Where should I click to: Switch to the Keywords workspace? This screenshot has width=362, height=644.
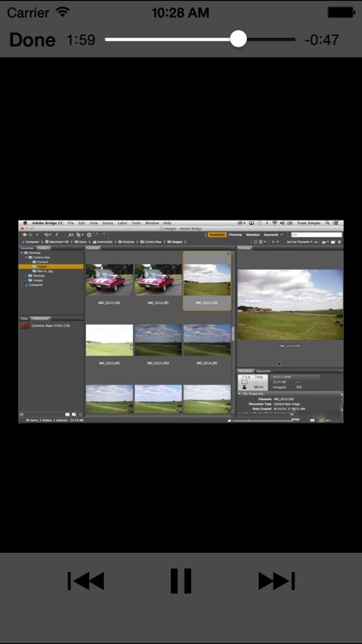point(271,235)
